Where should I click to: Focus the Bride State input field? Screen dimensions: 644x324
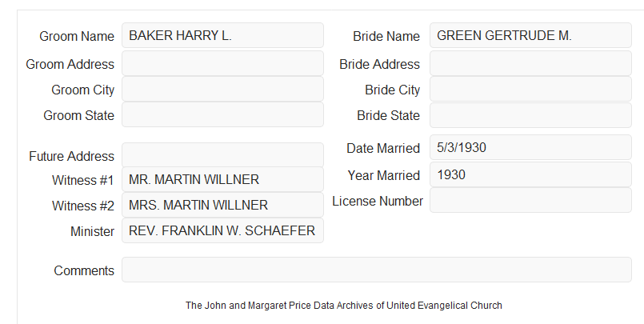530,115
